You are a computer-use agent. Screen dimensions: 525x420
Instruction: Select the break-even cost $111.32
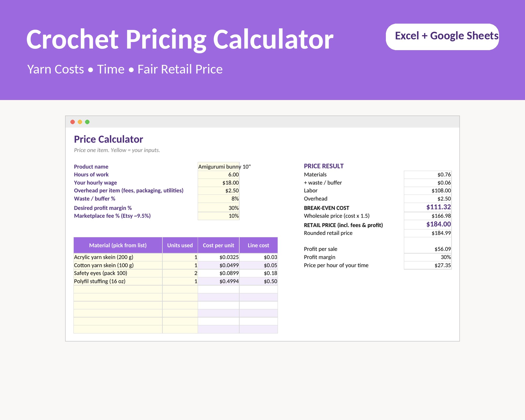coord(428,207)
